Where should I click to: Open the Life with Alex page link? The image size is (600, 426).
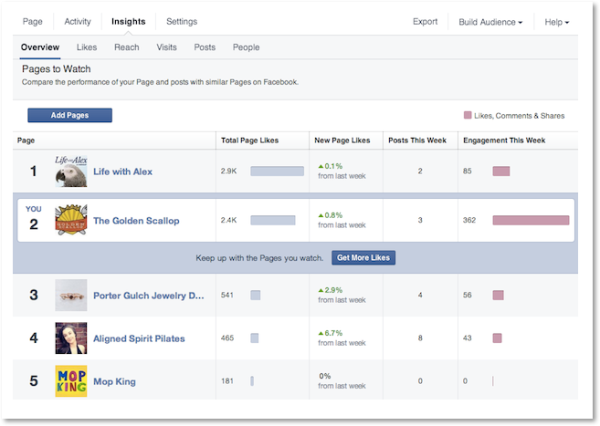click(x=123, y=171)
